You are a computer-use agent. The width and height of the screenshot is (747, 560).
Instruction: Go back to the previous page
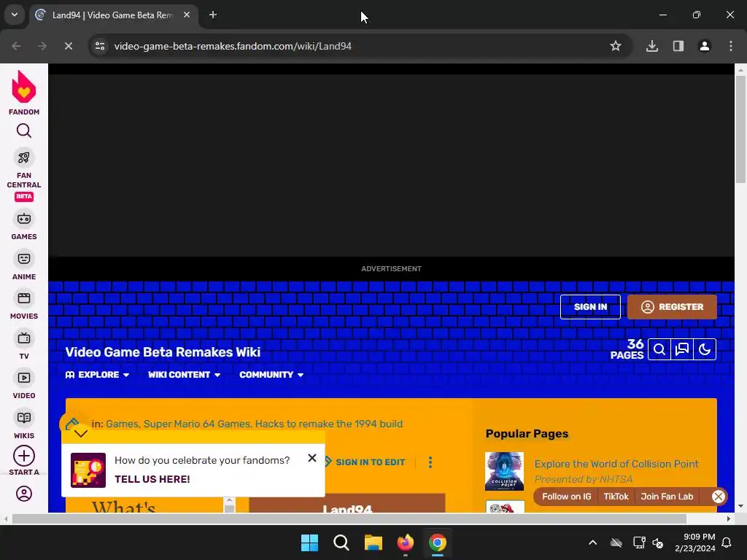(x=16, y=46)
